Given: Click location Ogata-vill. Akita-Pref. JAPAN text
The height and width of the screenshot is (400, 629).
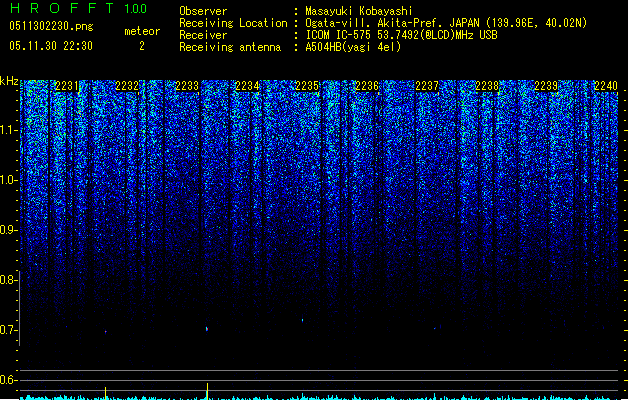Looking at the screenshot, I should (446, 23).
